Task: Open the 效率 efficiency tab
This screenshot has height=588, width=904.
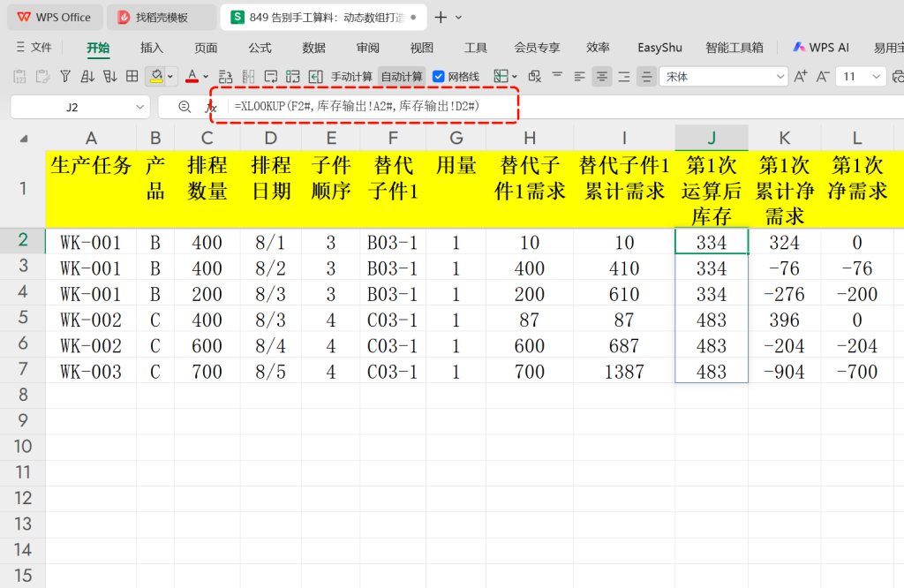Action: coord(598,48)
